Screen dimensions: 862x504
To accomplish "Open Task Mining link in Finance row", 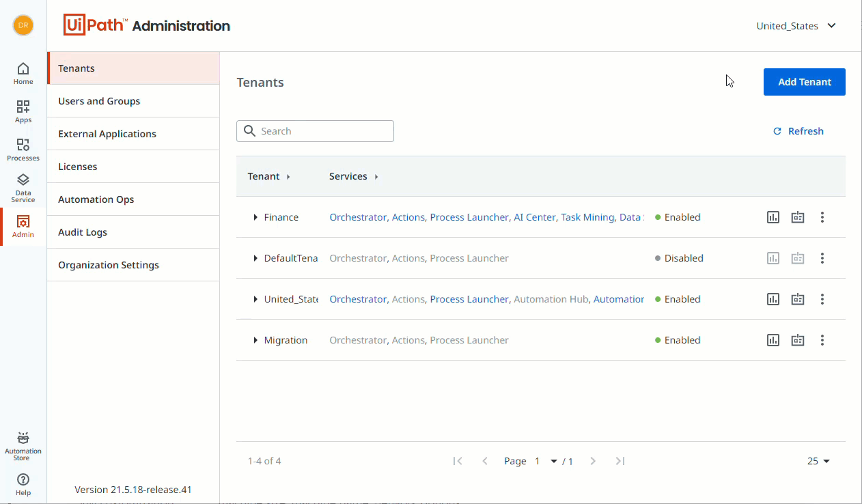I will [x=587, y=217].
